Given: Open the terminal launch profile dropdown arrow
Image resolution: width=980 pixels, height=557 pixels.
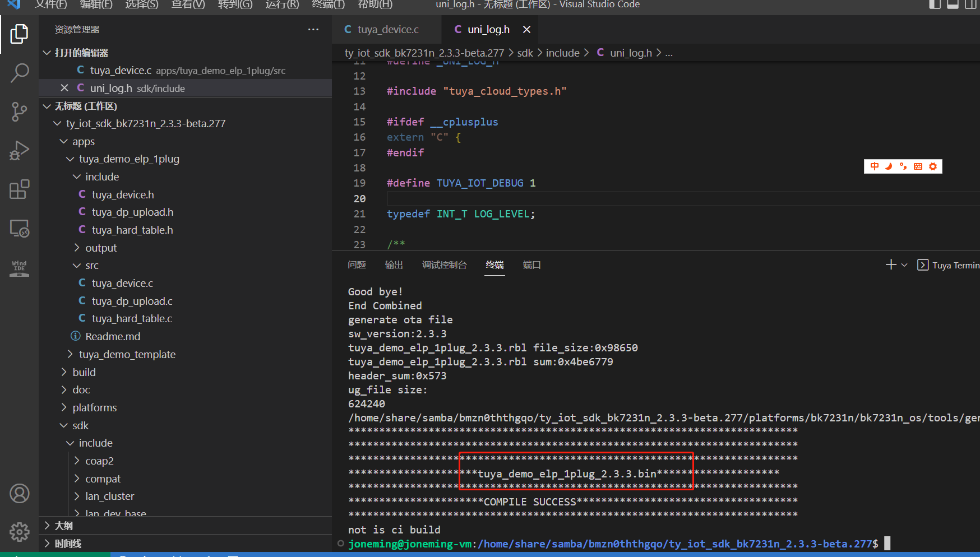Looking at the screenshot, I should (x=904, y=265).
